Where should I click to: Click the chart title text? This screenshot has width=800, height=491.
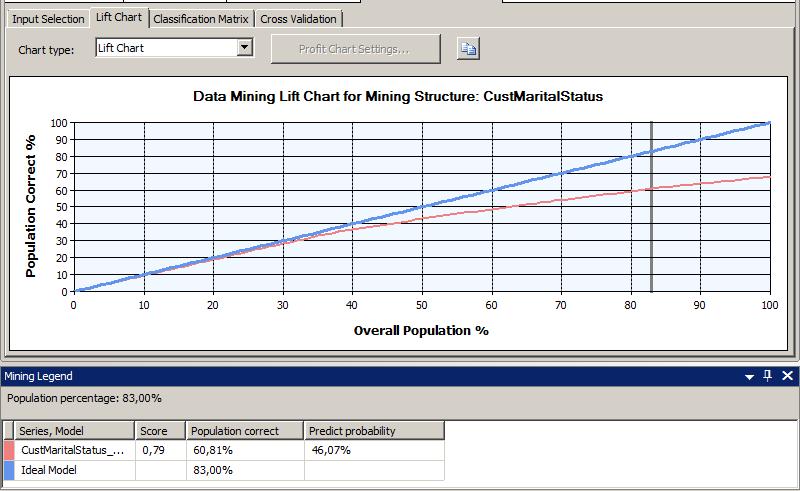[398, 96]
